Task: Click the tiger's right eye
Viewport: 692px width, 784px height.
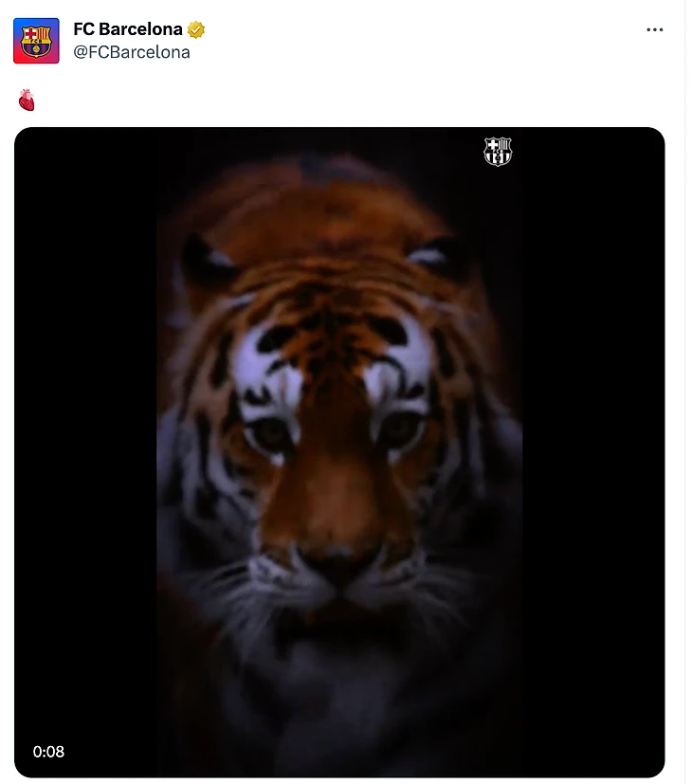Action: pos(398,428)
